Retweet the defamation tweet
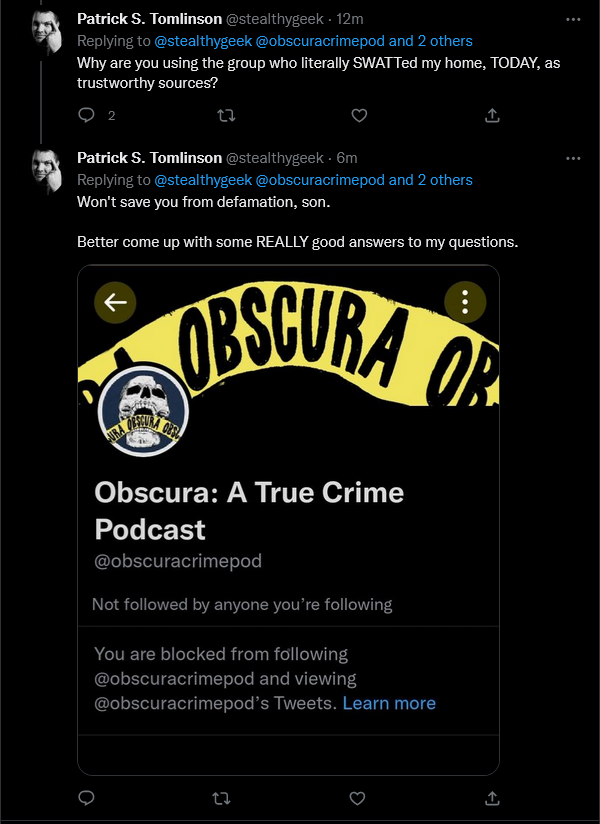This screenshot has height=824, width=600. coord(221,799)
